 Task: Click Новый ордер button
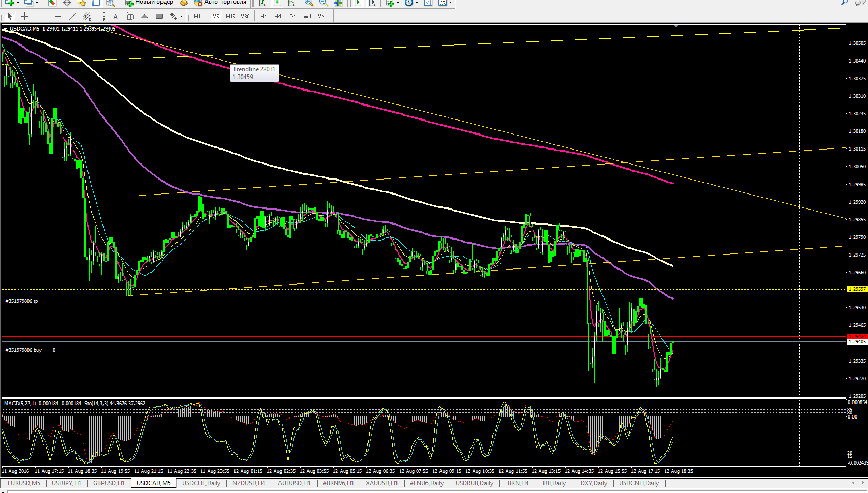149,3
